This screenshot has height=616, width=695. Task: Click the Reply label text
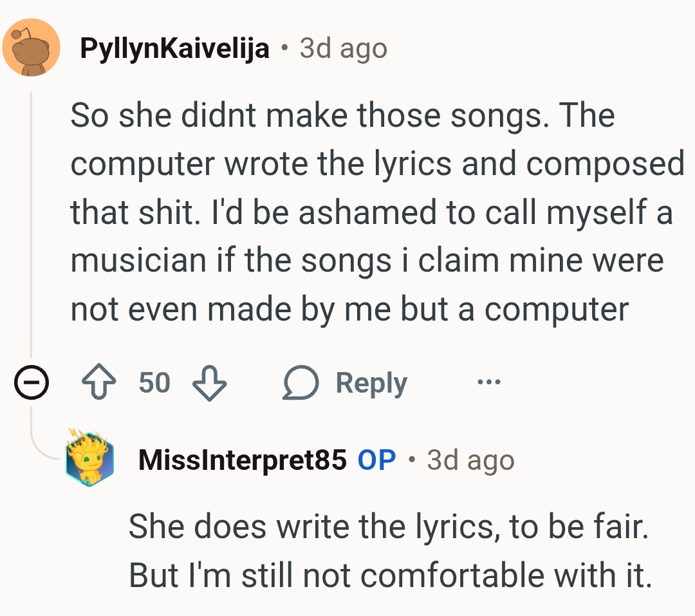click(x=371, y=384)
